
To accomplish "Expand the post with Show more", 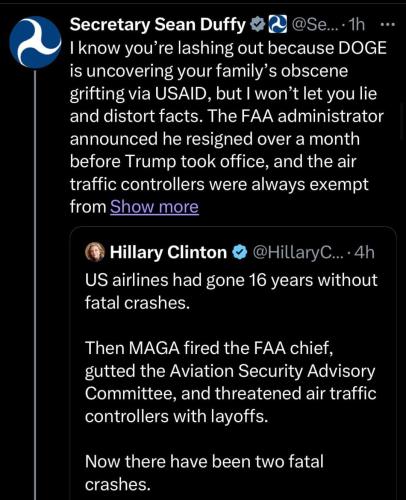I will coord(155,207).
